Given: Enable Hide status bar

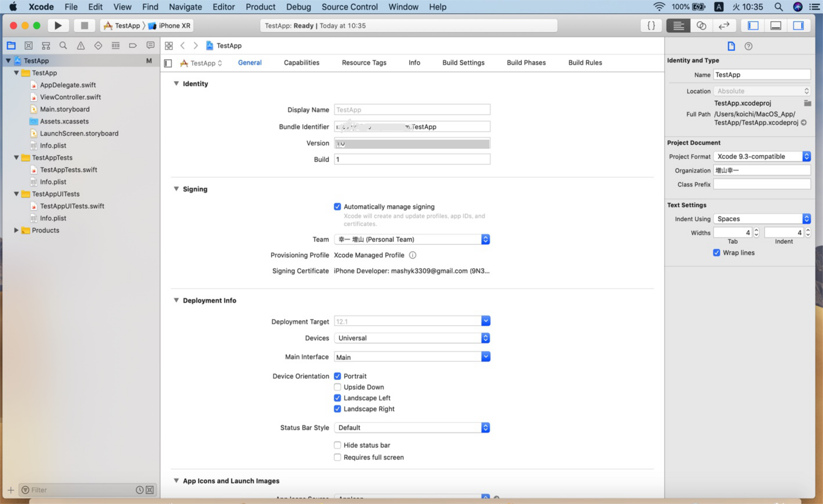Looking at the screenshot, I should 337,445.
